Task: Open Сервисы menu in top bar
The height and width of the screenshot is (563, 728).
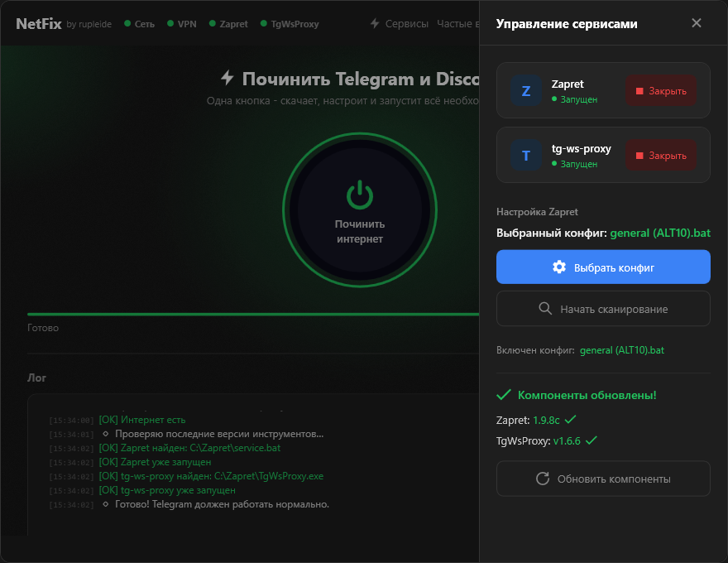Action: pyautogui.click(x=407, y=24)
